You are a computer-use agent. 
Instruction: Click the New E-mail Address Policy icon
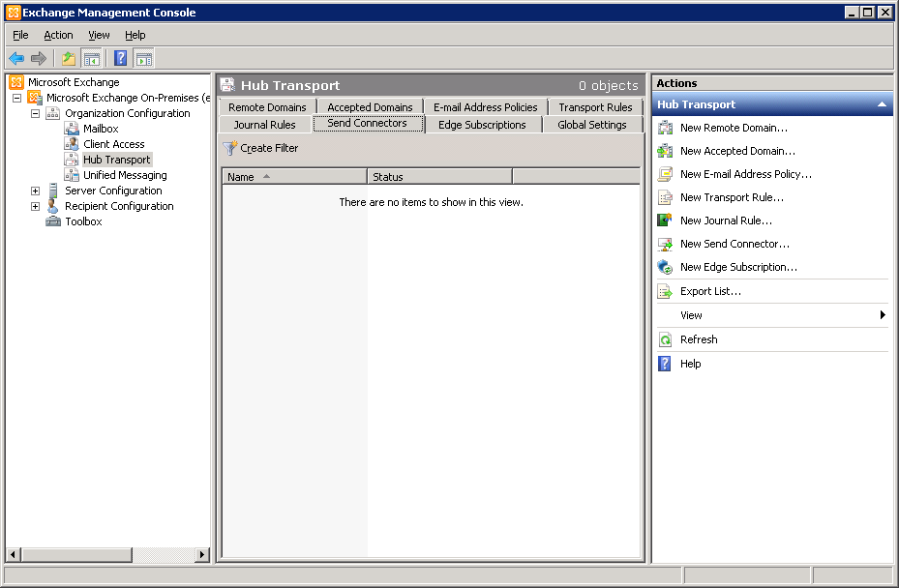tap(665, 174)
